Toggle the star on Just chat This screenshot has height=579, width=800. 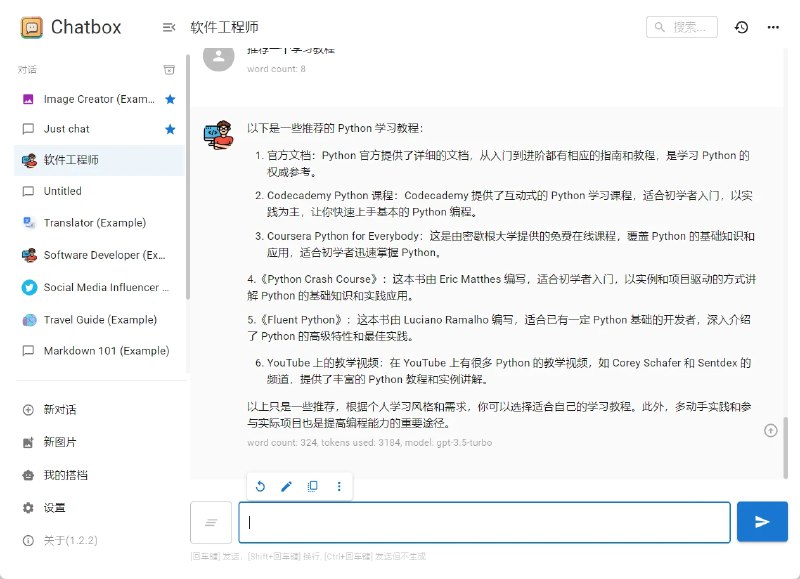[x=170, y=129]
